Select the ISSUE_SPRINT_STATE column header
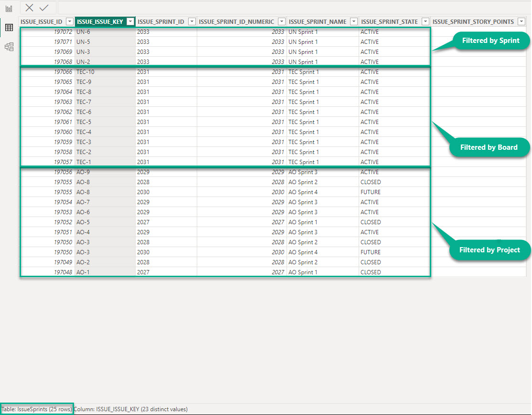 tap(389, 21)
